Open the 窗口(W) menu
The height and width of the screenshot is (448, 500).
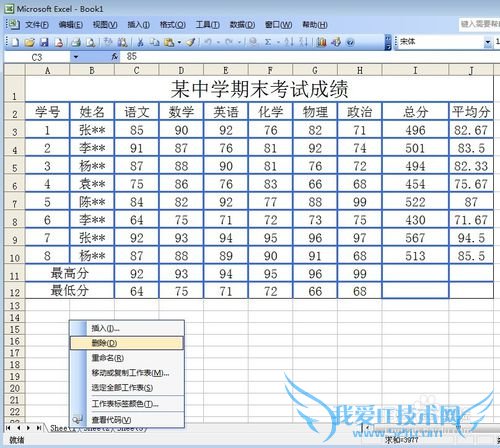(278, 25)
